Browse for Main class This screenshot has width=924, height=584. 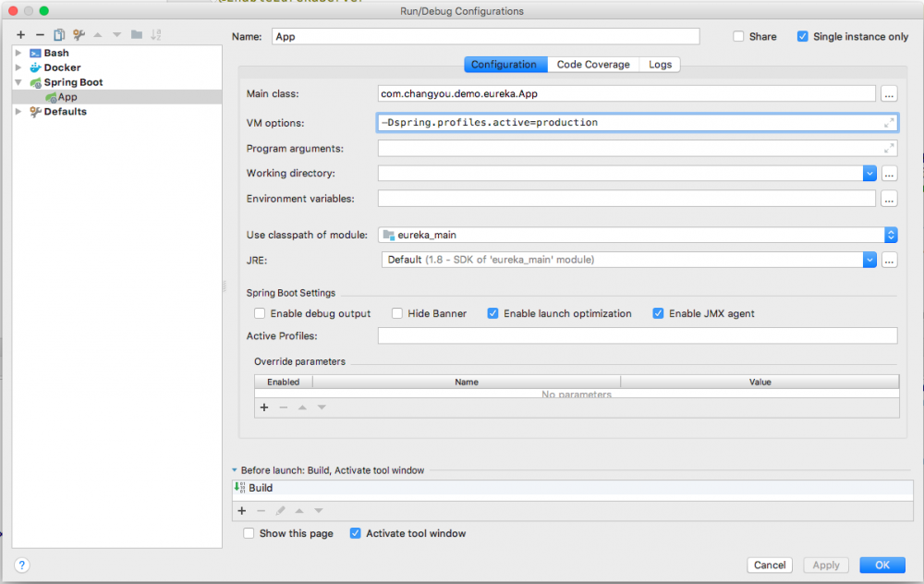point(889,93)
